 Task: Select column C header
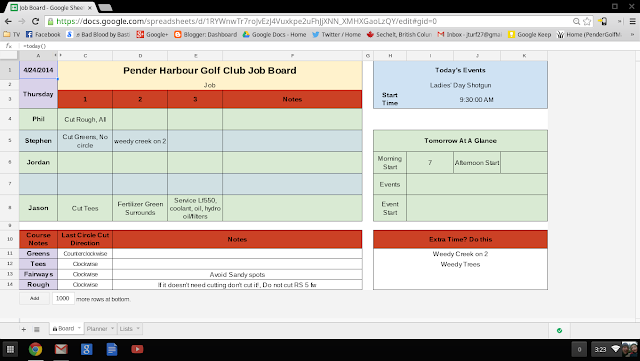click(85, 56)
